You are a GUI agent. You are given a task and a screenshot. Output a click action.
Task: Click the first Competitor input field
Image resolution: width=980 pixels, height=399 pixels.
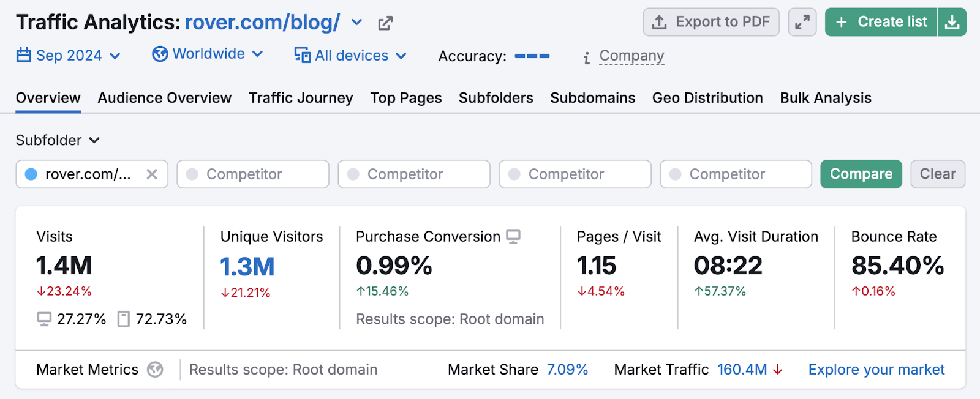(x=253, y=174)
